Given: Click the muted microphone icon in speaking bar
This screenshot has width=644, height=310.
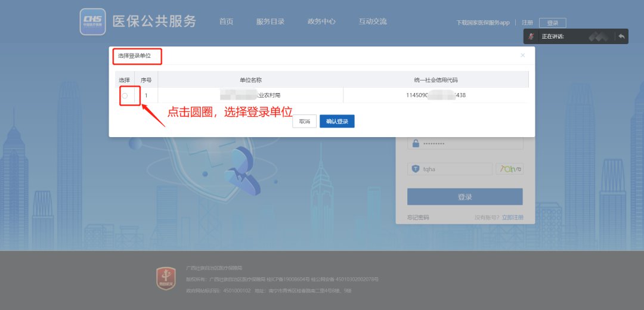Looking at the screenshot, I should [x=531, y=37].
